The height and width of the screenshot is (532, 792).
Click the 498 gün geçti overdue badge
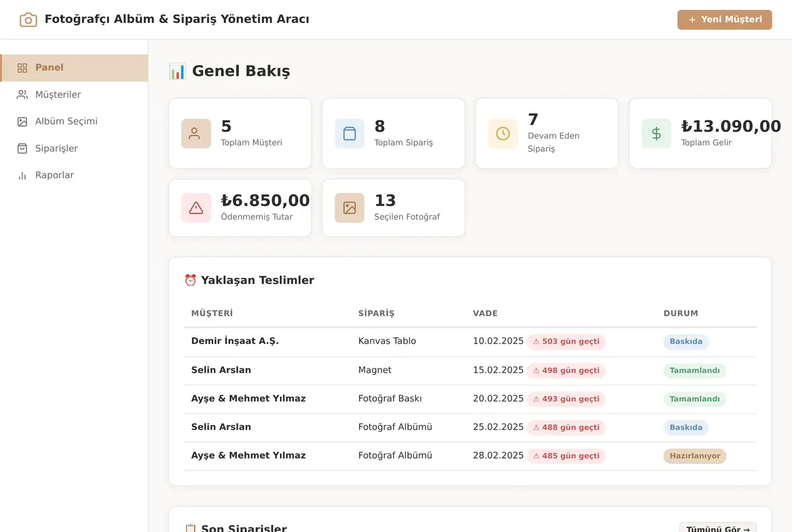pos(566,371)
